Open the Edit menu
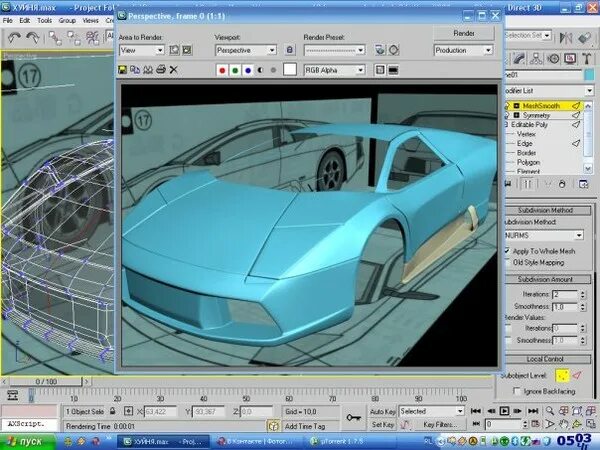Screen dimensions: 600x450 (24, 20)
